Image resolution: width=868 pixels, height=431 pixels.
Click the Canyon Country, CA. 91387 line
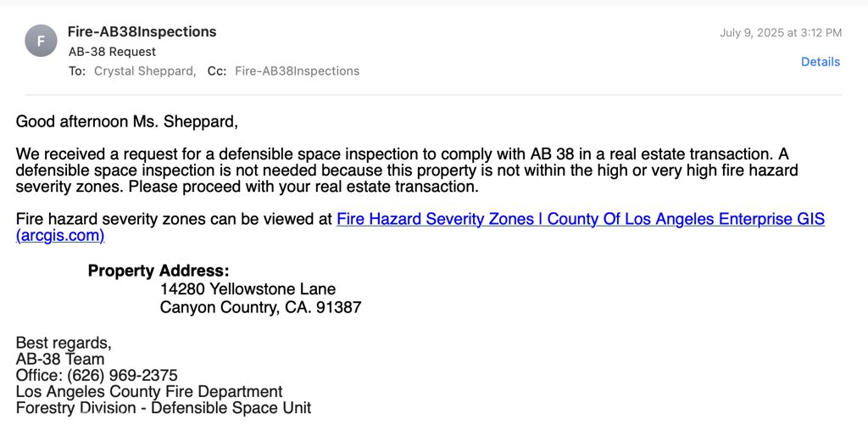tap(260, 307)
